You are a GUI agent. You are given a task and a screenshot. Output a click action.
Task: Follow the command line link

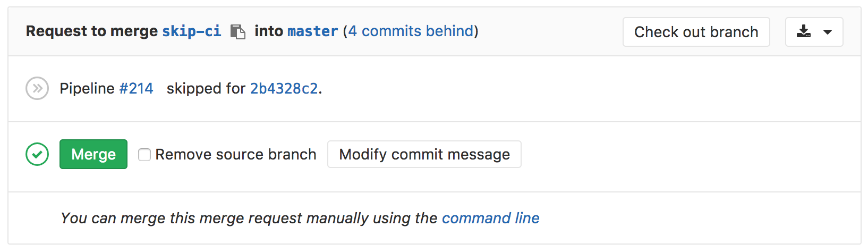490,218
